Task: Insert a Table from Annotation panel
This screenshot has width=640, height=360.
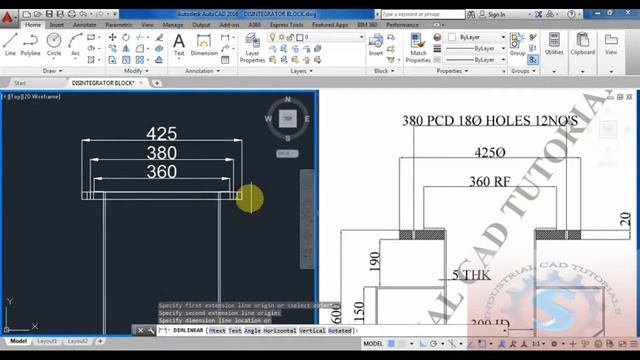Action: (225, 60)
